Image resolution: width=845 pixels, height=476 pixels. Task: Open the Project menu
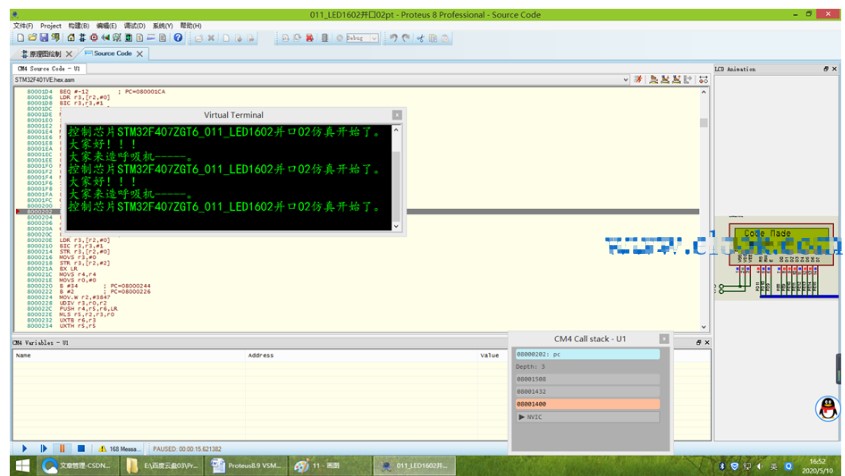coord(51,25)
